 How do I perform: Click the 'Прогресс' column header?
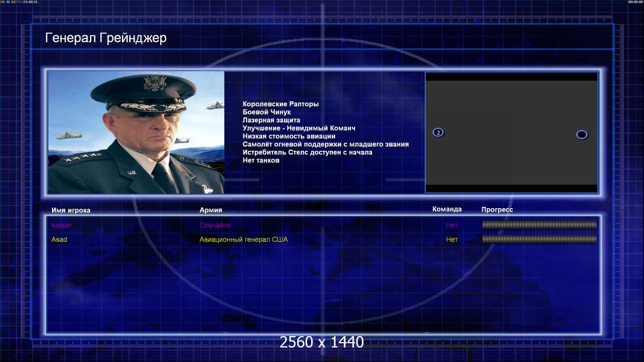point(497,209)
